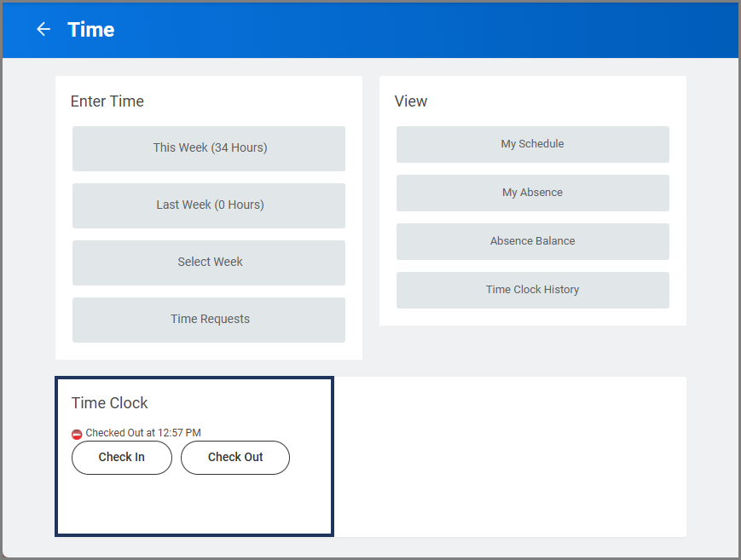Click the Time Clock card heading
The height and width of the screenshot is (560, 741).
click(x=110, y=403)
